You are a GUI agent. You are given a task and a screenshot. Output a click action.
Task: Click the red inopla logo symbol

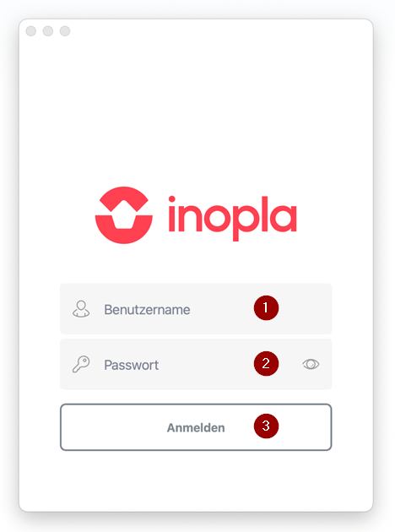click(124, 215)
